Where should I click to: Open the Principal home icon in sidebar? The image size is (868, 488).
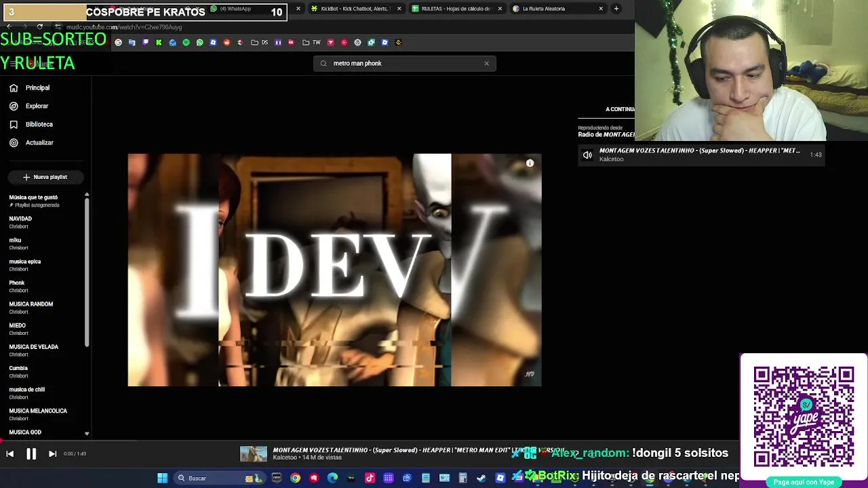[14, 87]
